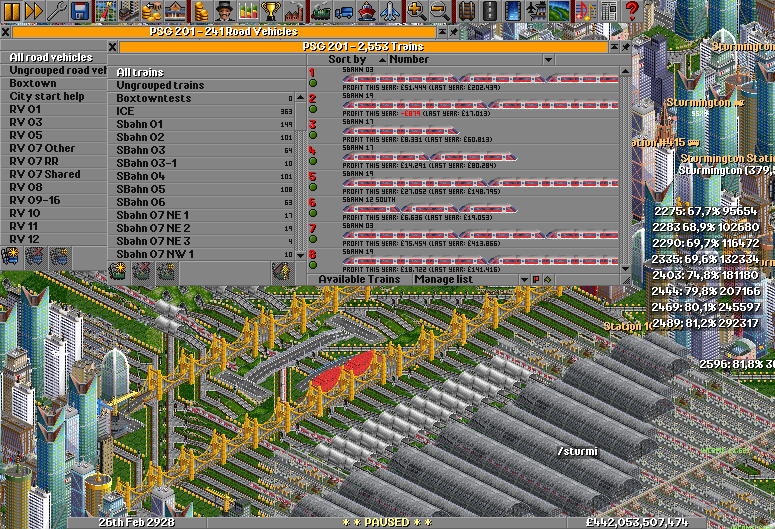Delete selected group in Trains window

coord(142,272)
